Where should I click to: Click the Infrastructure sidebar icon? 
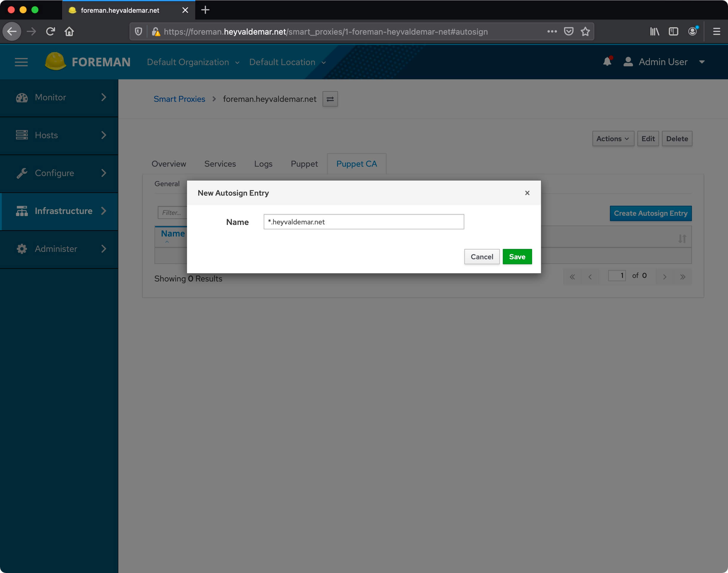click(x=21, y=210)
